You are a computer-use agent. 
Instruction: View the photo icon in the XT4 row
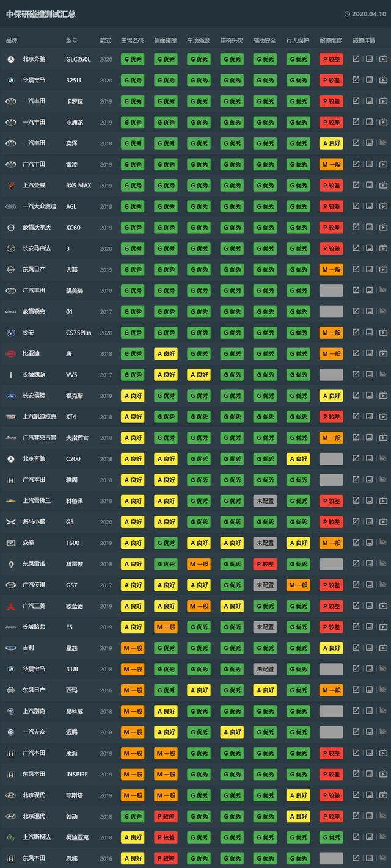click(369, 417)
